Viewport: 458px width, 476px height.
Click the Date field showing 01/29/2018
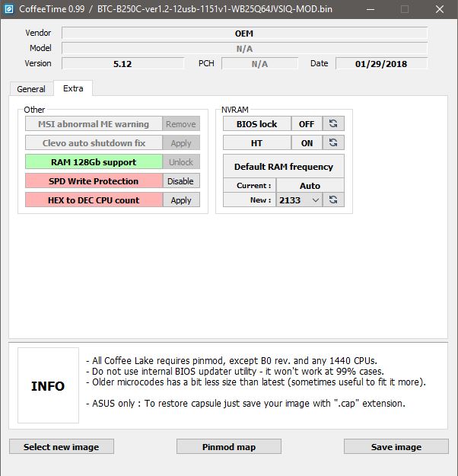(x=381, y=63)
